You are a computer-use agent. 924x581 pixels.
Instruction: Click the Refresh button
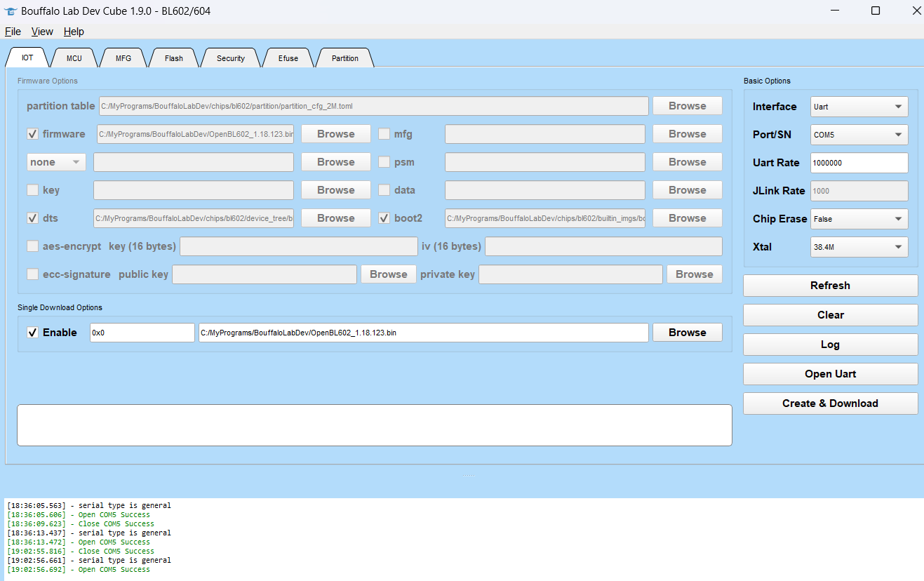[x=831, y=286]
